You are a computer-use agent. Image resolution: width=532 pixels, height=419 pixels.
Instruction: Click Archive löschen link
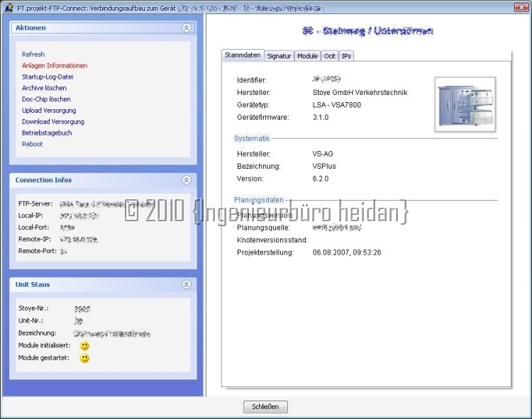[x=44, y=88]
